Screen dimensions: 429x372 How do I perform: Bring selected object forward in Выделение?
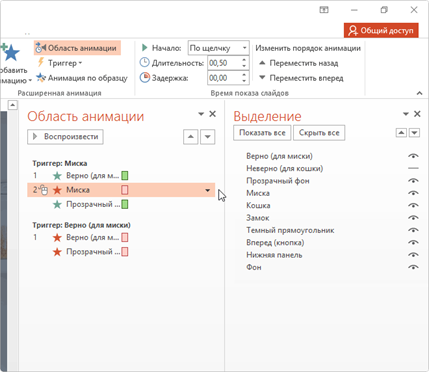(401, 133)
